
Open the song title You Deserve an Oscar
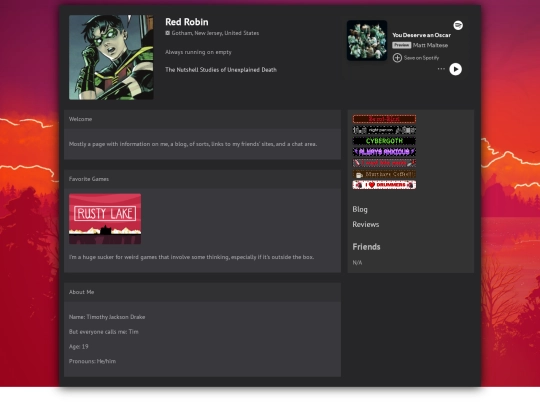point(421,35)
